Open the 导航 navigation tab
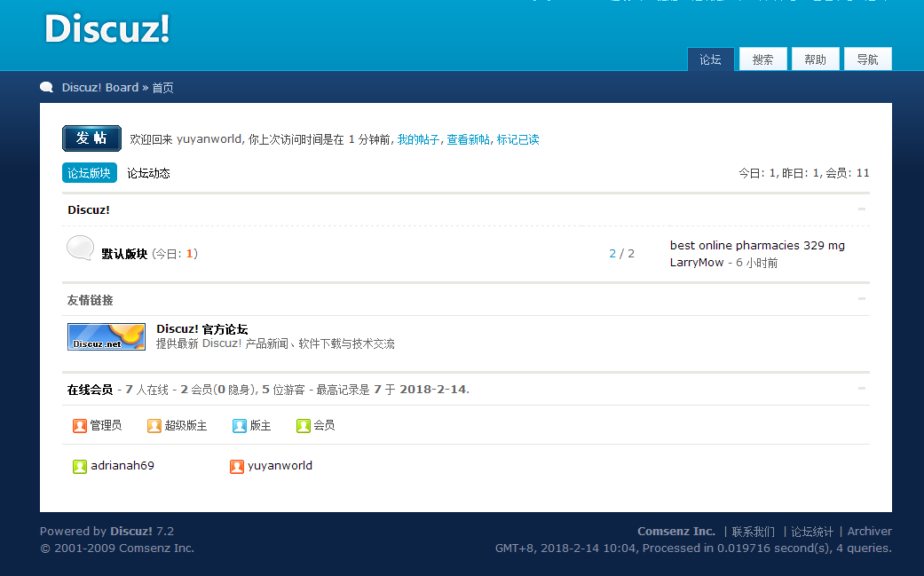Image resolution: width=924 pixels, height=576 pixels. [868, 59]
